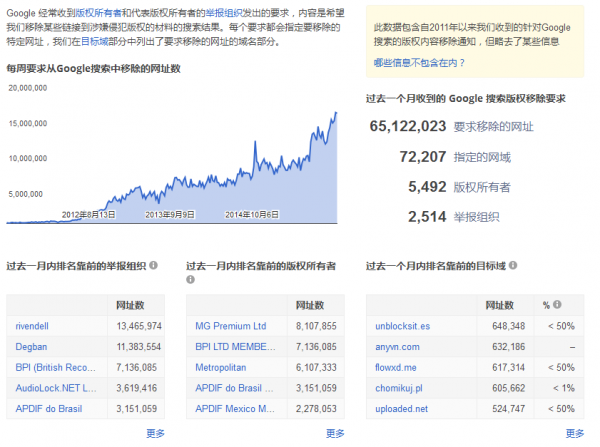
Task: Open chomikuj.pl target domain
Action: tap(399, 388)
